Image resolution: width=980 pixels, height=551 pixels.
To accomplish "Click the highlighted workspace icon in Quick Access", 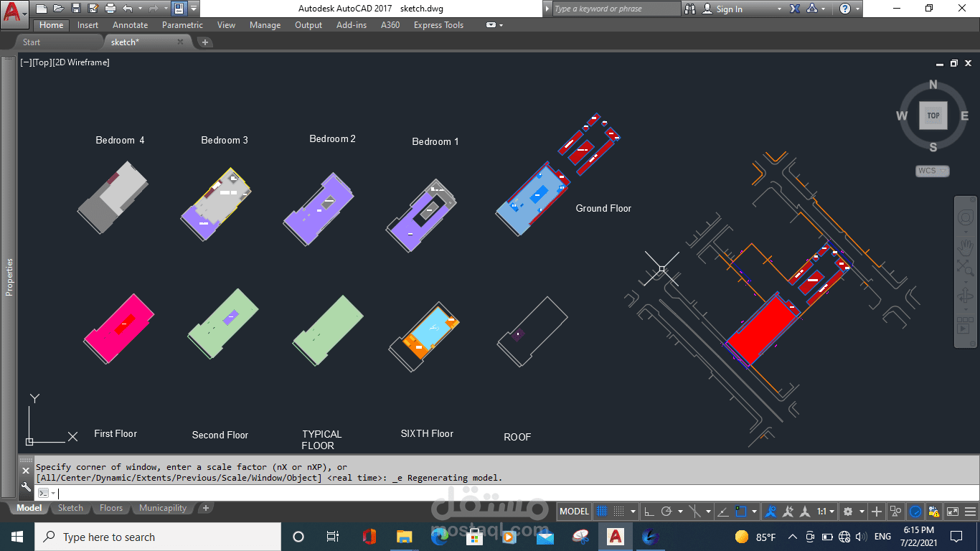I will 179,9.
